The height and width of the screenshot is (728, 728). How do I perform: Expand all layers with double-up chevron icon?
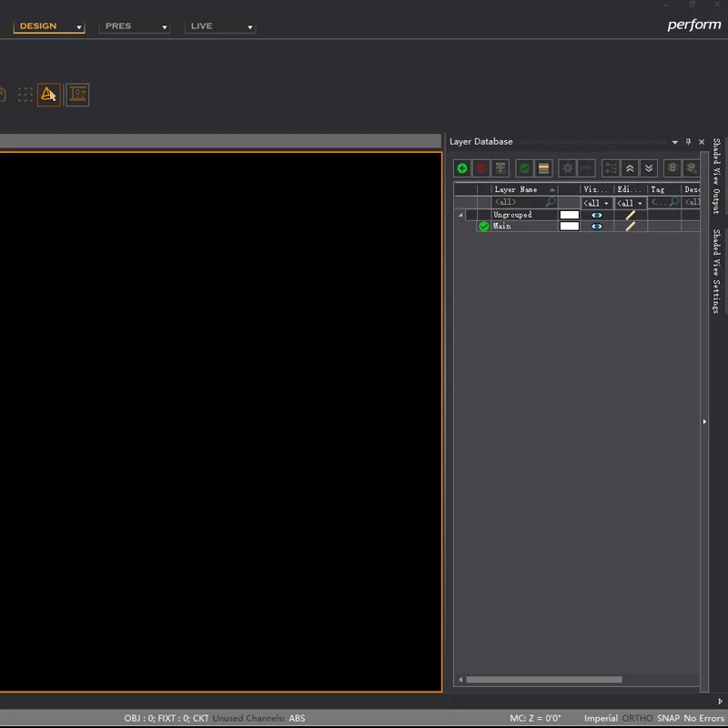[x=629, y=167]
